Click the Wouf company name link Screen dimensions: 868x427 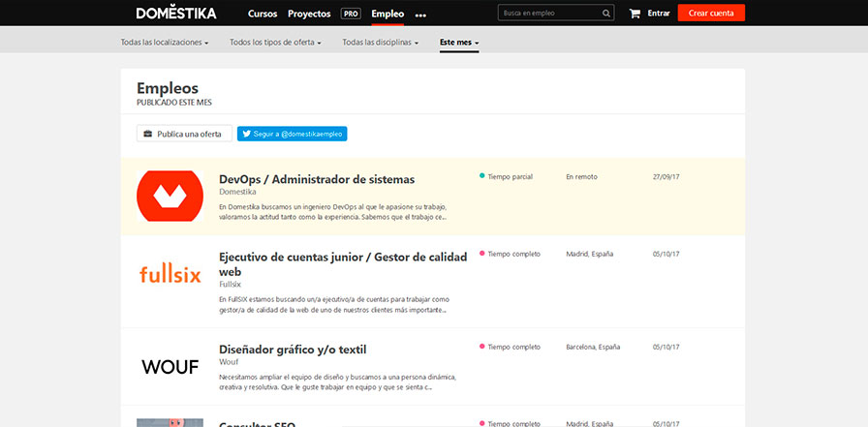(229, 362)
